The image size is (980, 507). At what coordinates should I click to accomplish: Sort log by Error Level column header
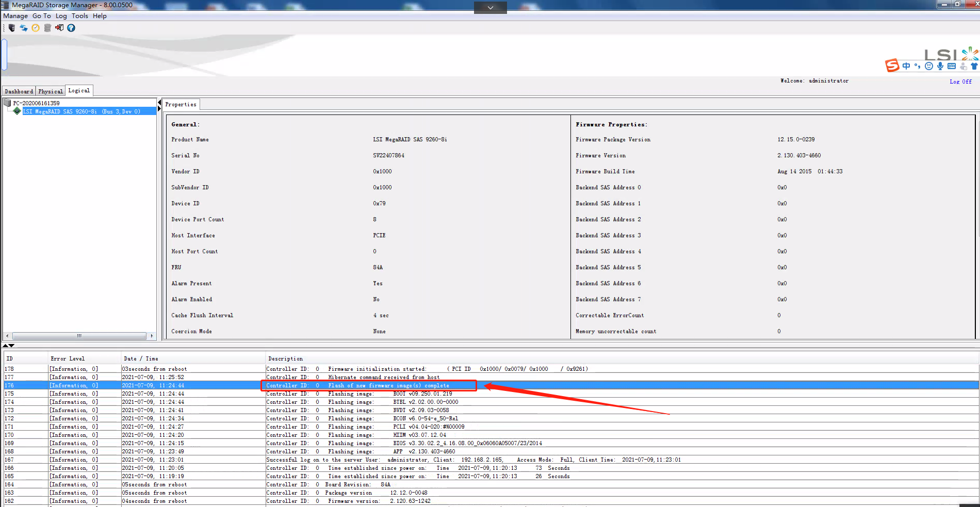coord(85,358)
